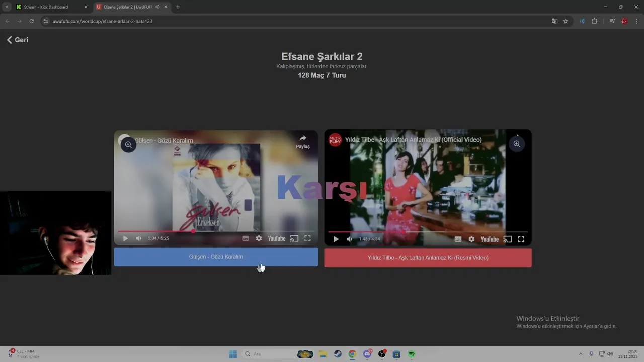Image resolution: width=644 pixels, height=362 pixels.
Task: Seek on the Gülşen video progress bar
Action: 216,231
